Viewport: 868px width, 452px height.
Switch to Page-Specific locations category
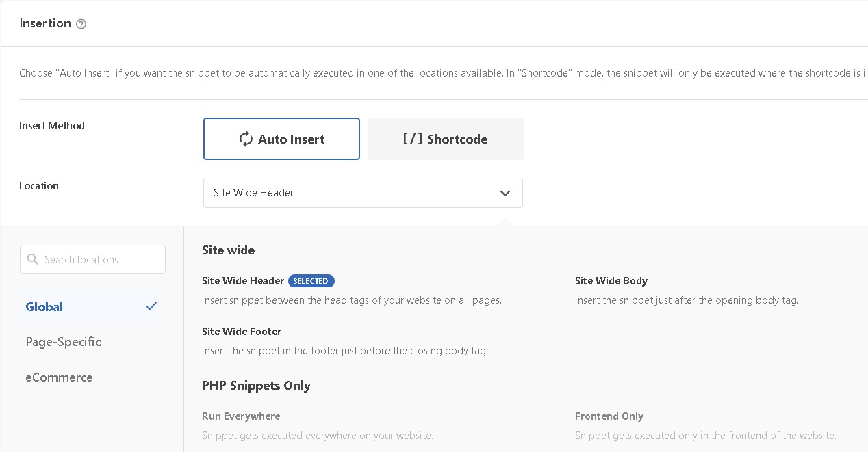63,342
